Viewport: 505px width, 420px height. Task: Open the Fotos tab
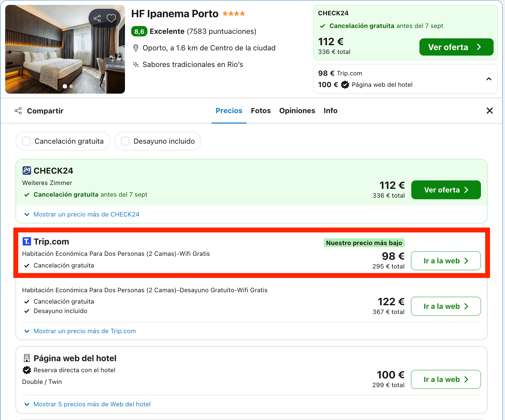coord(261,111)
